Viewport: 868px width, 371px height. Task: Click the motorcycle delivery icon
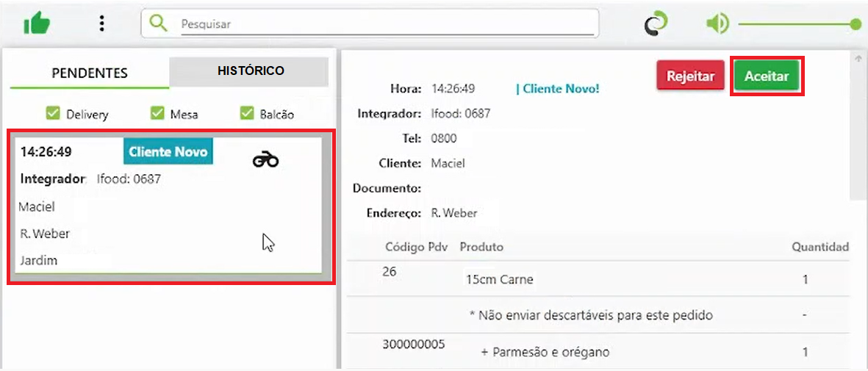pos(266,159)
